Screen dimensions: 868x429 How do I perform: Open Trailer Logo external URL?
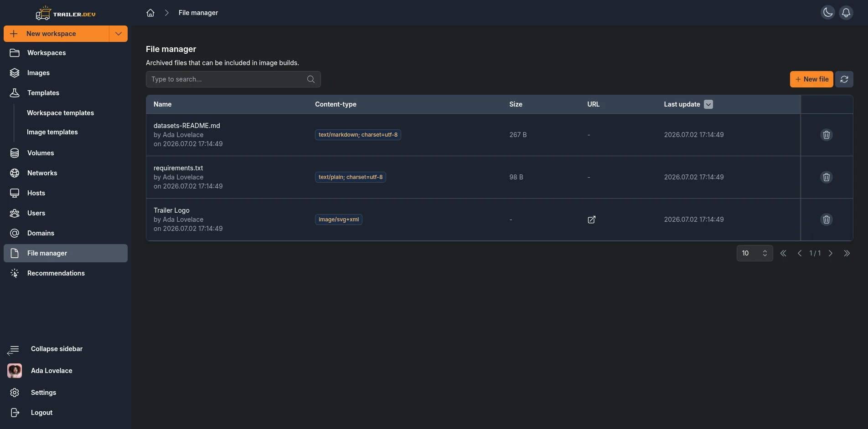(x=591, y=220)
